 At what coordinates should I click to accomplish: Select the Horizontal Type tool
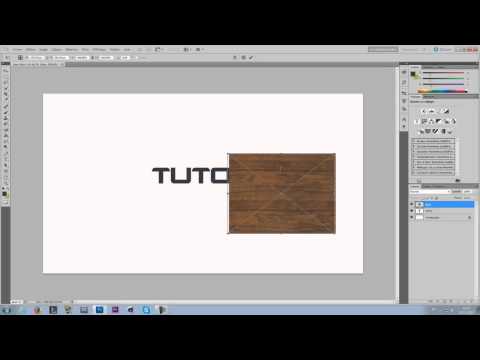tap(6, 159)
